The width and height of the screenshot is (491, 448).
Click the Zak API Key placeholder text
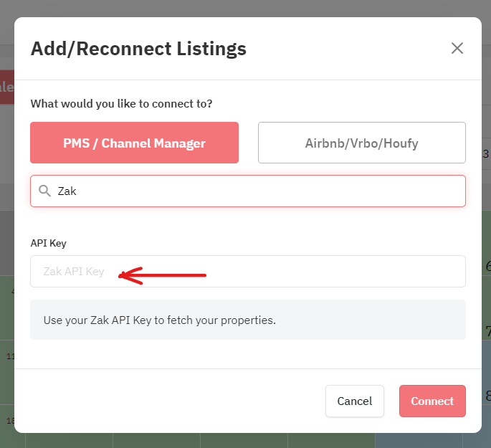[x=74, y=272]
